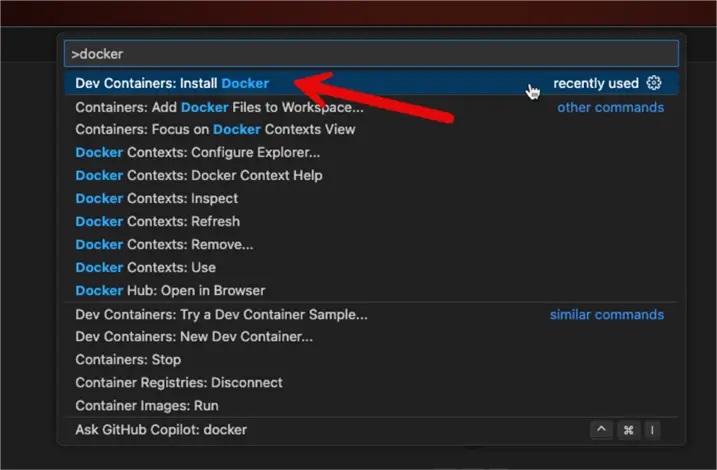Choose Containers: Focus on Docker Contexts View

371,129
